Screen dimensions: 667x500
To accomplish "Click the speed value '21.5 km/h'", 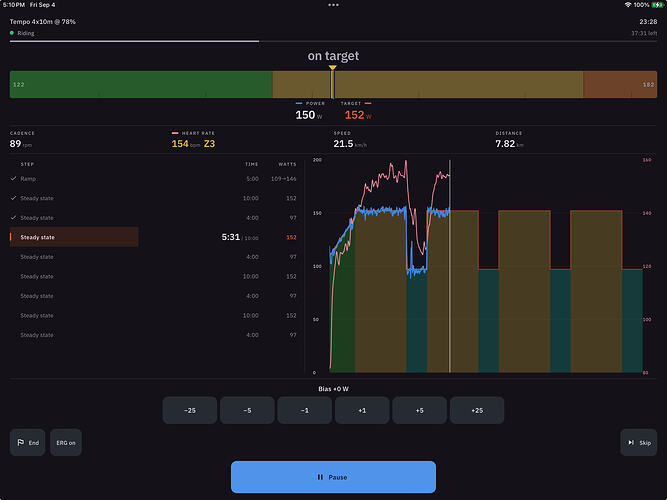I will pos(350,144).
